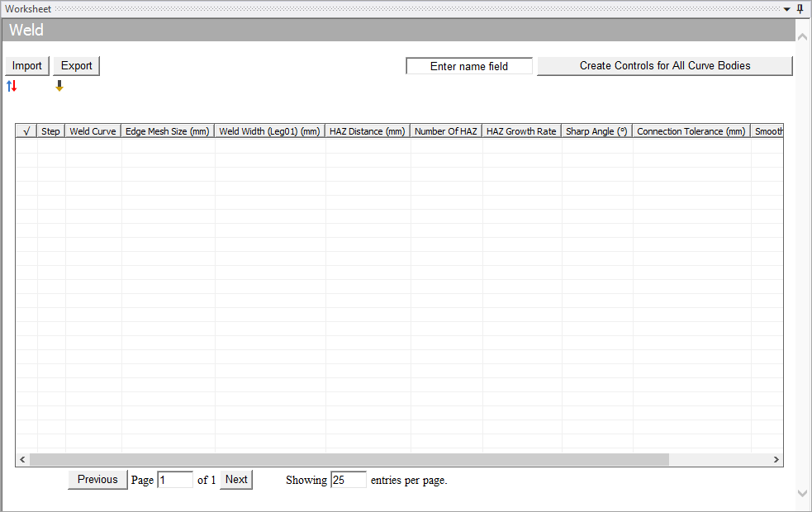Open the Worksheet panel dropdown arrow
Viewport: 812px width, 512px height.
click(786, 9)
